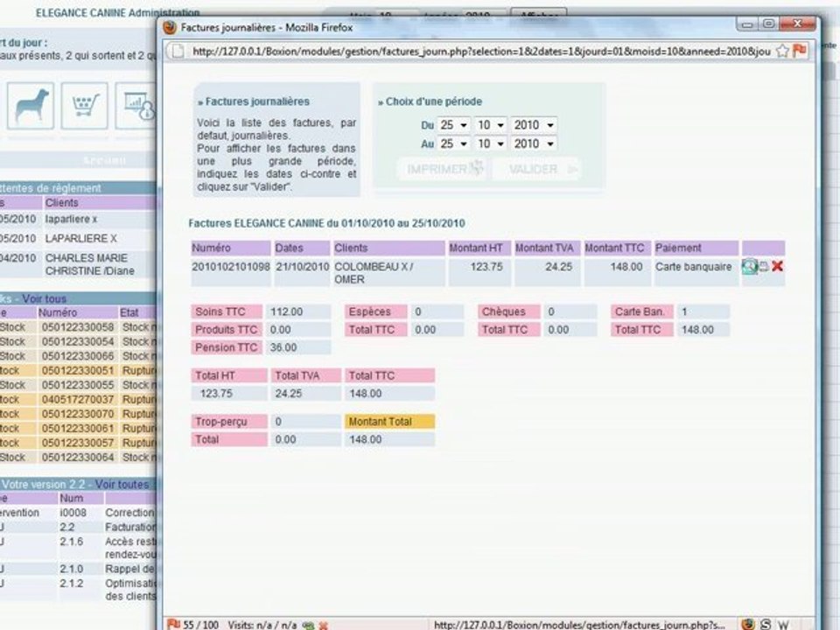The width and height of the screenshot is (840, 630).
Task: Click the Dates column header in the invoices table
Action: tap(302, 248)
